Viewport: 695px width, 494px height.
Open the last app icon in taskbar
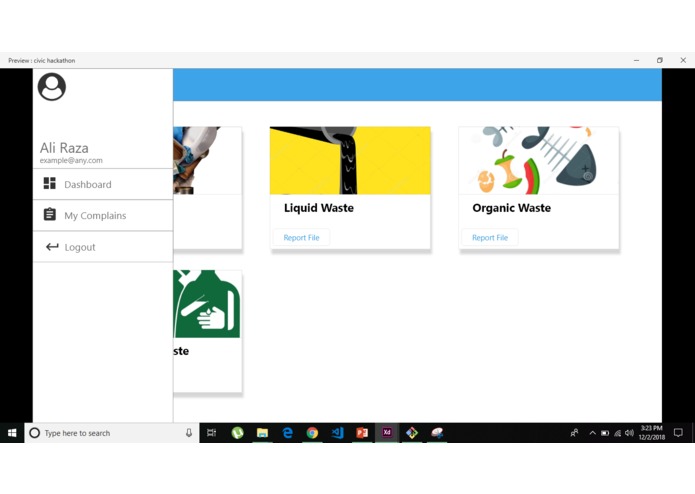(x=437, y=433)
